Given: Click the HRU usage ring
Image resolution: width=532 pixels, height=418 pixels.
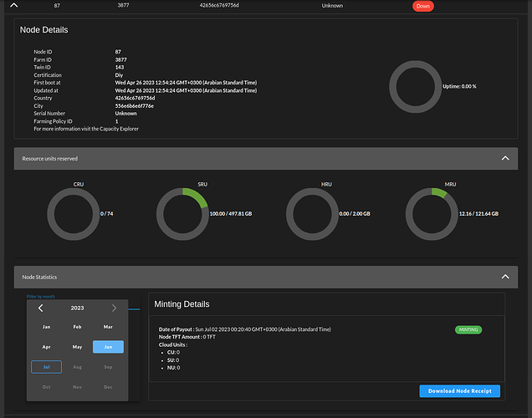Looking at the screenshot, I should [x=312, y=214].
